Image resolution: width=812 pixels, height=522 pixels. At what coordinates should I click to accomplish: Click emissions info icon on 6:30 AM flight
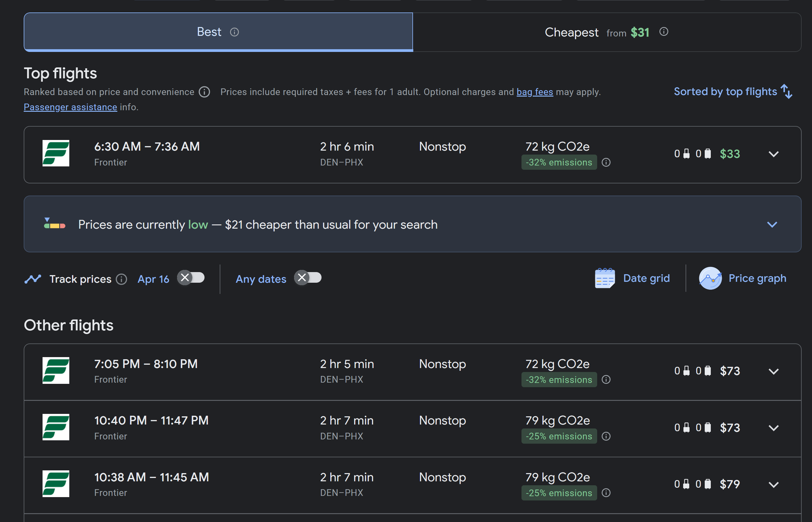pos(606,162)
